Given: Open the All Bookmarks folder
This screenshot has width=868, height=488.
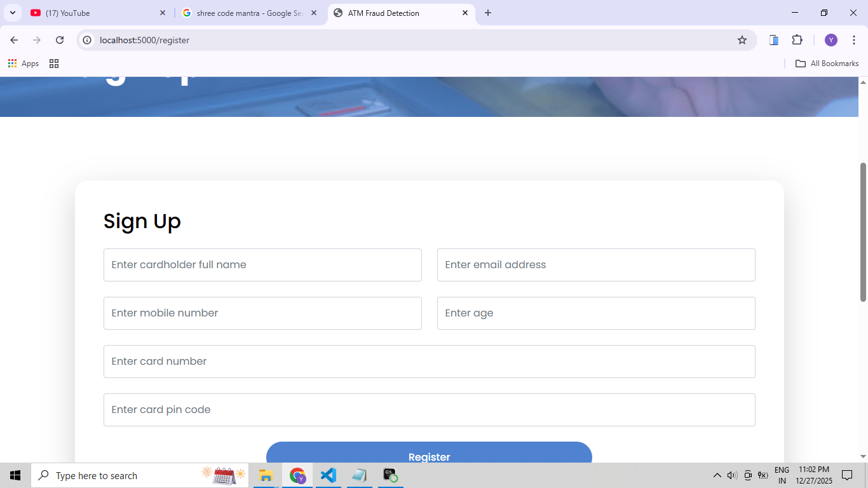Looking at the screenshot, I should click(x=827, y=64).
